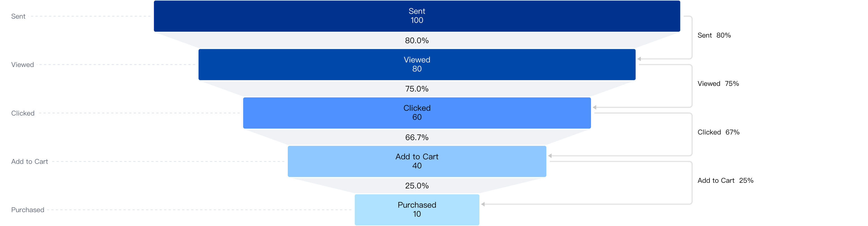
Task: Click the left-side Purchased axis label
Action: 28,210
